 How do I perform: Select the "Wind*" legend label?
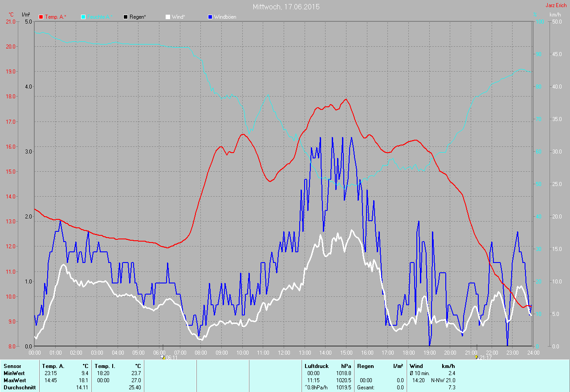coord(179,17)
